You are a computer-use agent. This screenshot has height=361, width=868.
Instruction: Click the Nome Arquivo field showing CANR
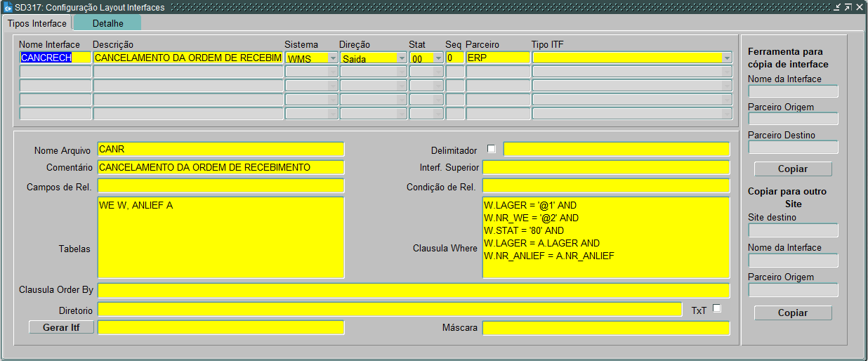pos(221,149)
